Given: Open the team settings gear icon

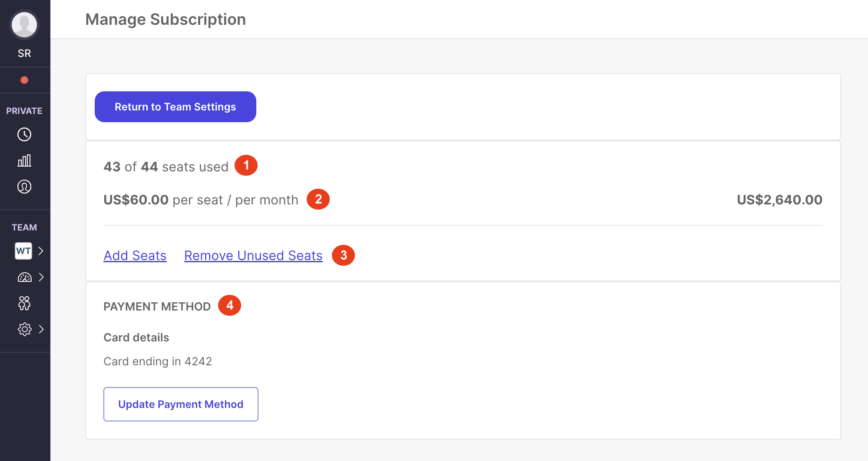Looking at the screenshot, I should [25, 329].
